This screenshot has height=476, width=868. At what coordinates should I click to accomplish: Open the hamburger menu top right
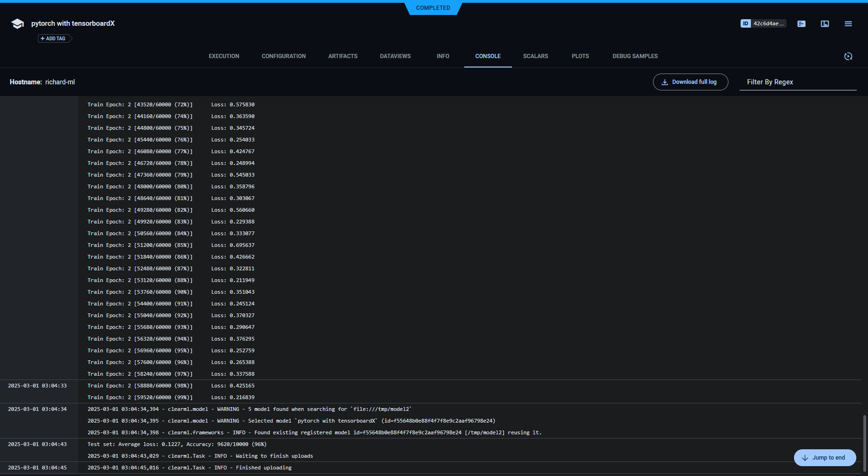848,23
